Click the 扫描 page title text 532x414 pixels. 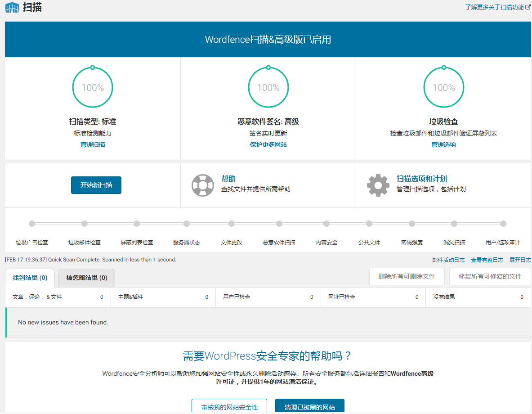32,7
